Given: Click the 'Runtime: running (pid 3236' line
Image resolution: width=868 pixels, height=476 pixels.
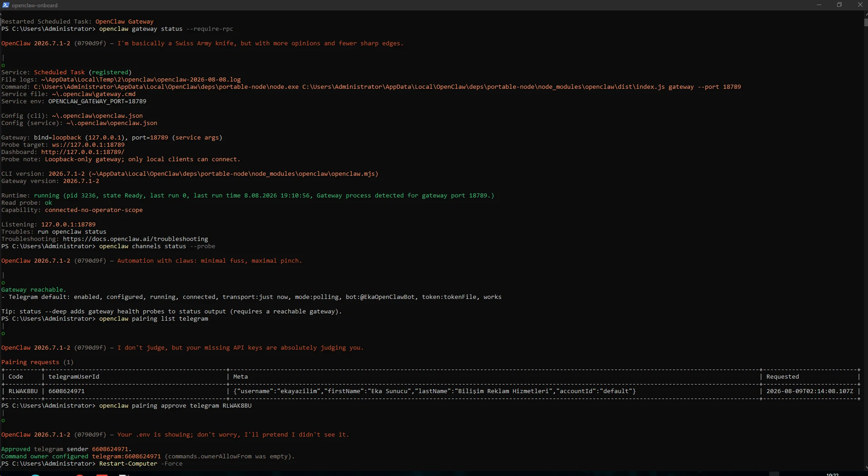Looking at the screenshot, I should (x=247, y=196).
